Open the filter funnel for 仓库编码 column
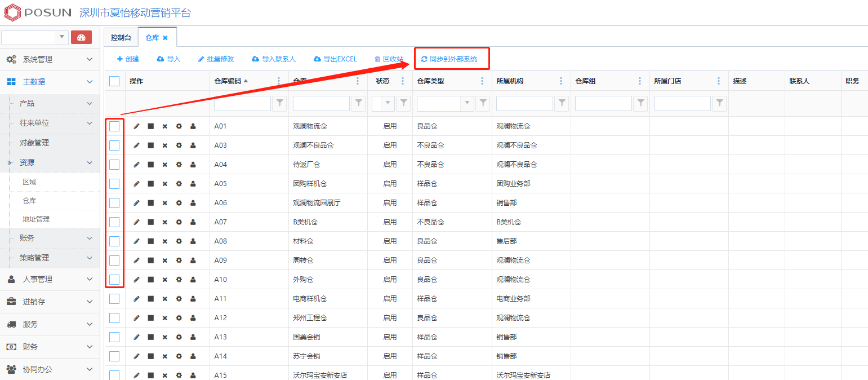This screenshot has width=868, height=380. (279, 103)
